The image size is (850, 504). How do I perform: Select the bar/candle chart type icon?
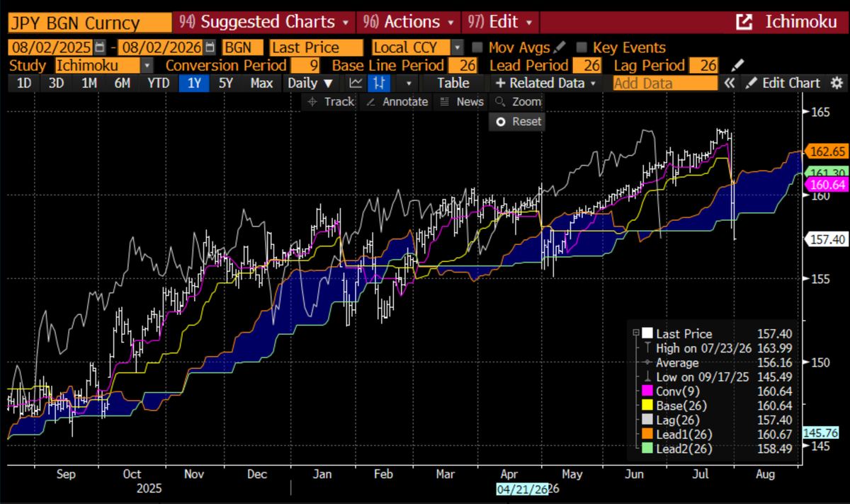click(x=380, y=83)
